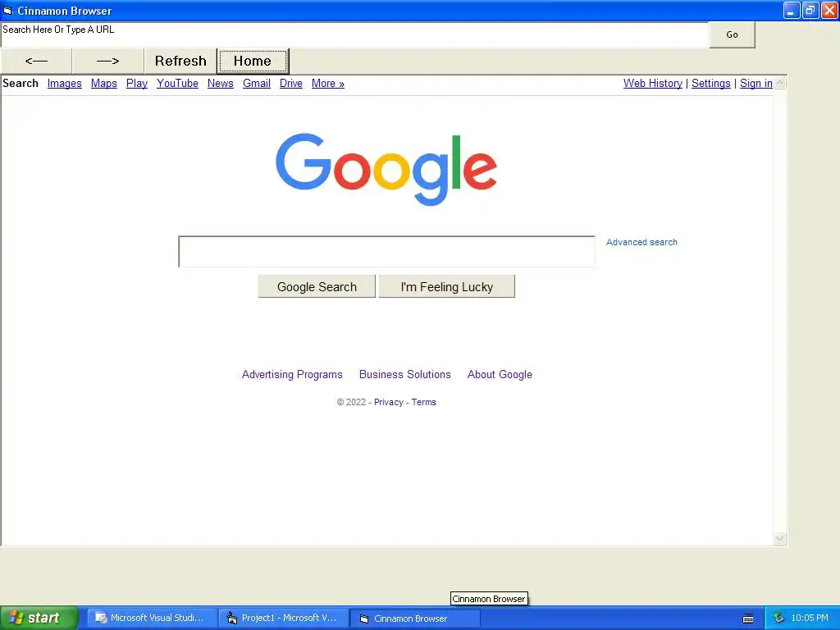Image resolution: width=840 pixels, height=630 pixels.
Task: Switch to Microsoft Visual Studio taskbar item
Action: coord(152,619)
